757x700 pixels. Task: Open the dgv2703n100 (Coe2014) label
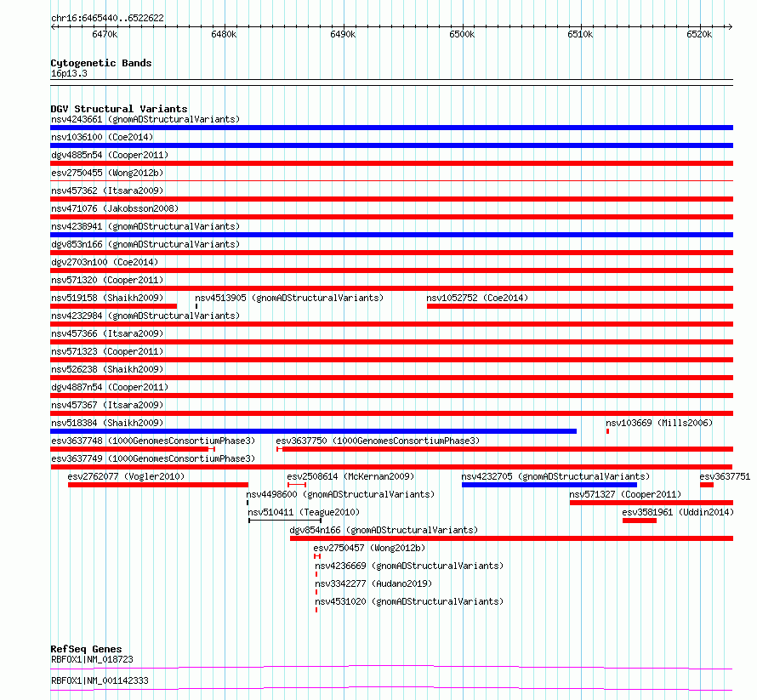105,262
